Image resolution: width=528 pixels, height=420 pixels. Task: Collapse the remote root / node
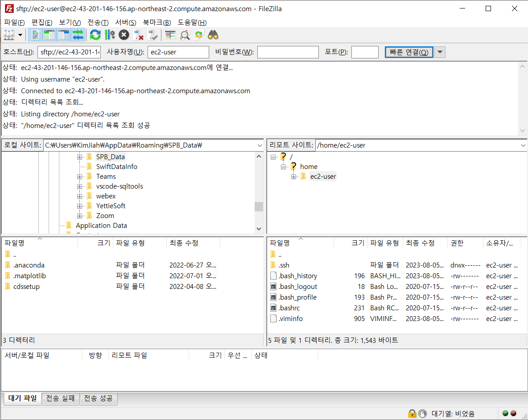point(273,157)
